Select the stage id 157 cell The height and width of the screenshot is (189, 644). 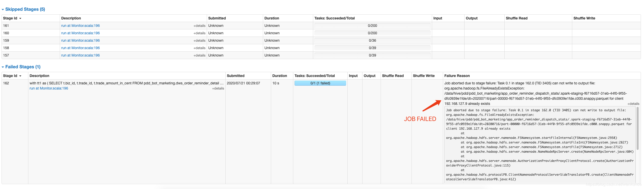tap(31, 55)
